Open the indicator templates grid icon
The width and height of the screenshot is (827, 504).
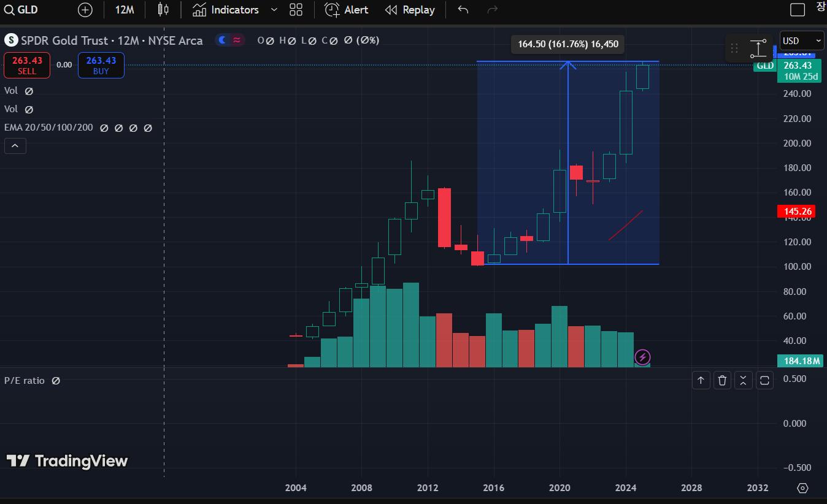tap(296, 10)
